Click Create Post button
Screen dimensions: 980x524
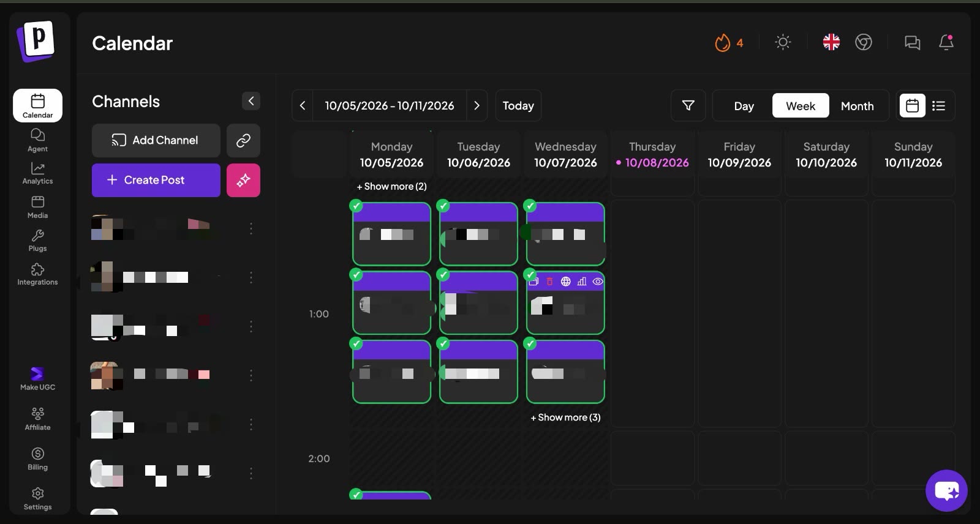156,180
